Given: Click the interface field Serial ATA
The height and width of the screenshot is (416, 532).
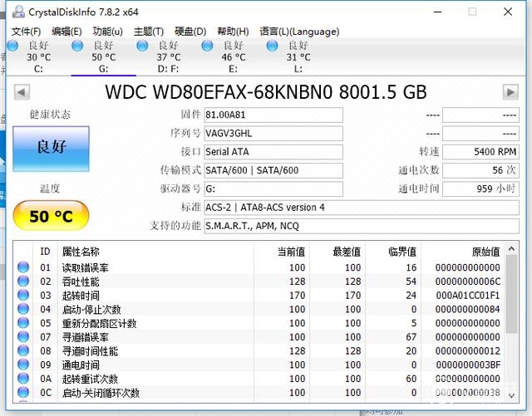Looking at the screenshot, I should pyautogui.click(x=273, y=152).
